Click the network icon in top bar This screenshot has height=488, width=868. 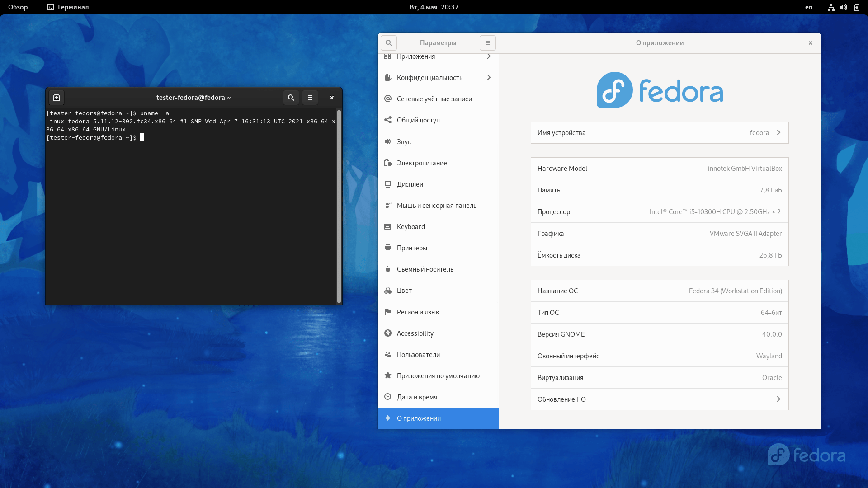tap(831, 7)
